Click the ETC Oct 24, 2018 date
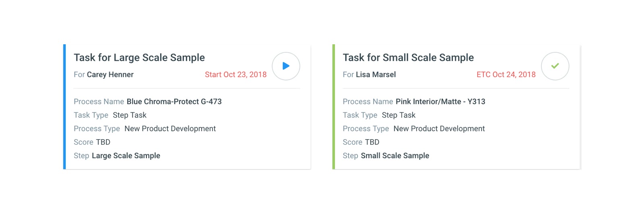Image resolution: width=644 pixels, height=214 pixels. (x=506, y=74)
